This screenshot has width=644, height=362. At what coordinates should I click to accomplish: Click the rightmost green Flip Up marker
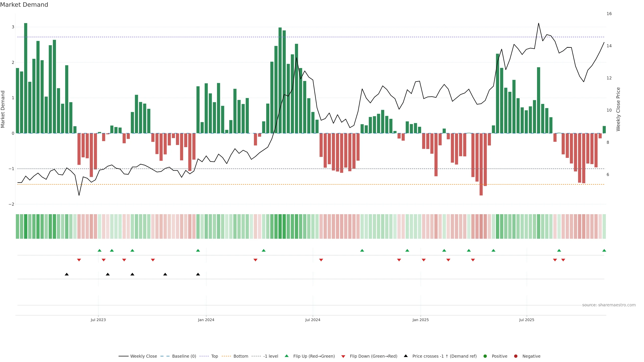click(604, 251)
